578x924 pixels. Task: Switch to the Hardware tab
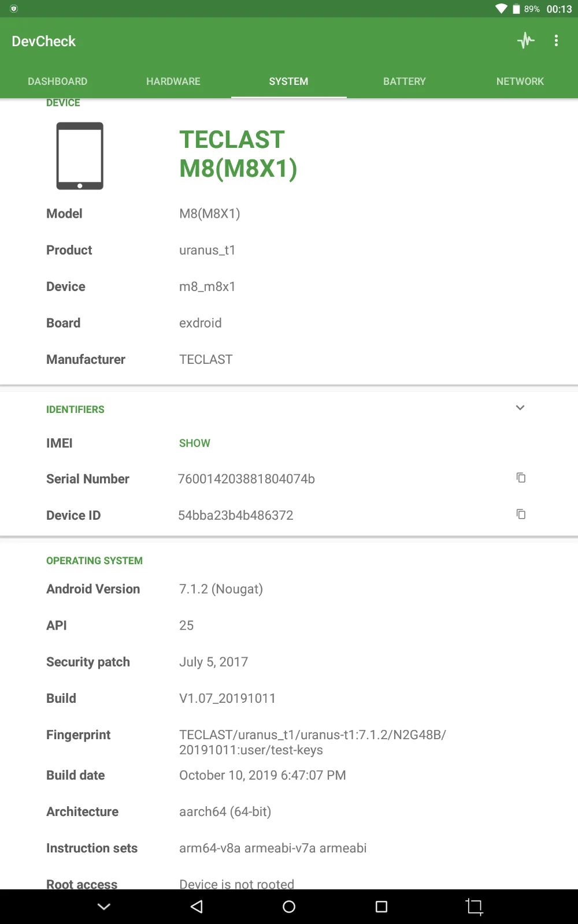pos(173,81)
